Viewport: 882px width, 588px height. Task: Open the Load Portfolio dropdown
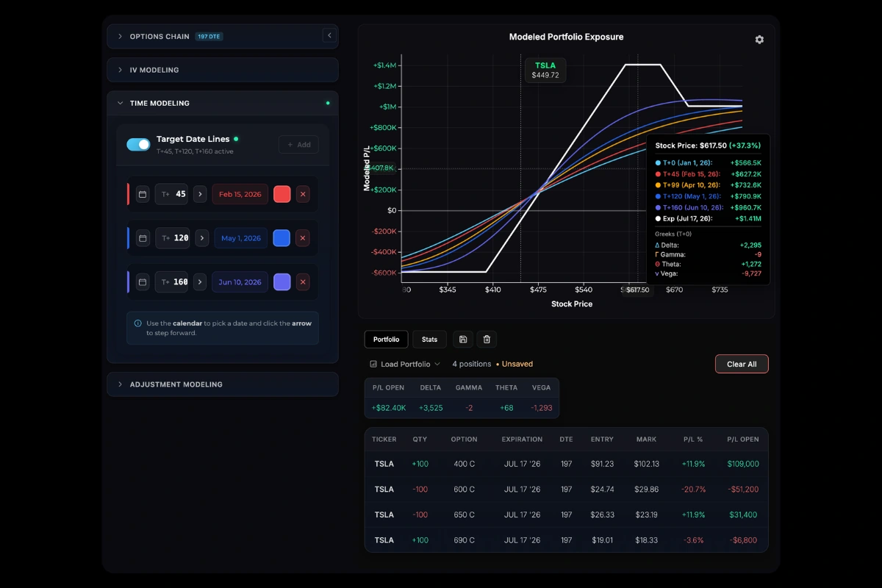tap(405, 364)
